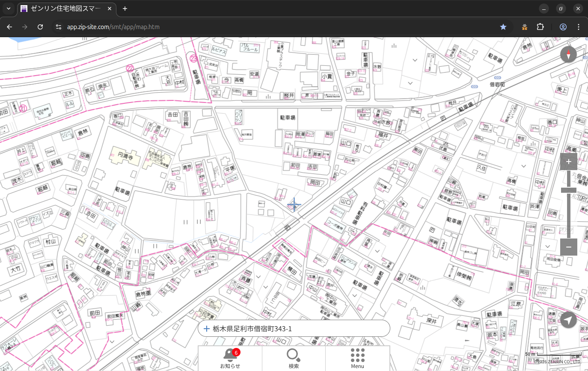Open the browser Extensions puzzle icon
The height and width of the screenshot is (371, 588).
click(540, 27)
